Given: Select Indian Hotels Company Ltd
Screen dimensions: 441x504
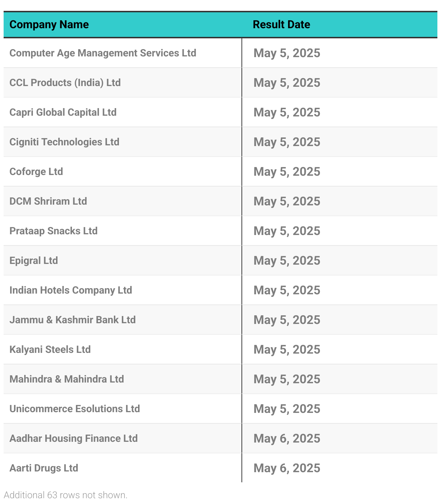Looking at the screenshot, I should point(71,290).
